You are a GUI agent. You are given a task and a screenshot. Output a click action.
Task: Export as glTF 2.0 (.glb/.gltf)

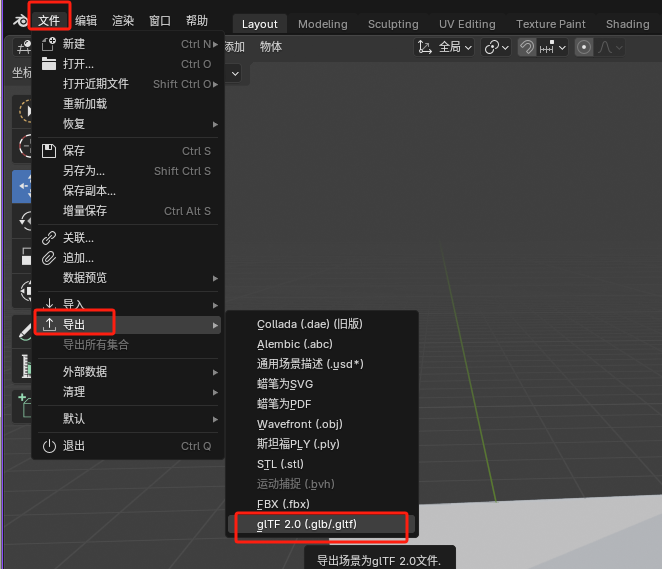(x=322, y=524)
